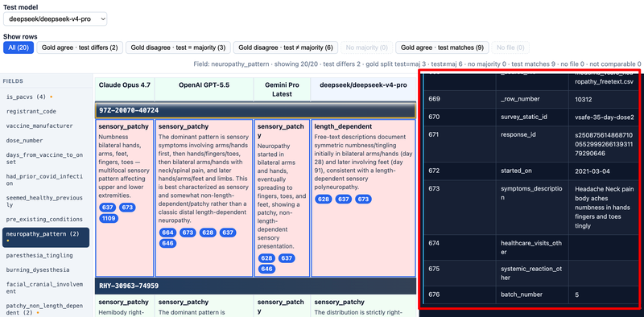This screenshot has height=317, width=644.
Task: Click batch_number row 676
Action: click(x=532, y=294)
